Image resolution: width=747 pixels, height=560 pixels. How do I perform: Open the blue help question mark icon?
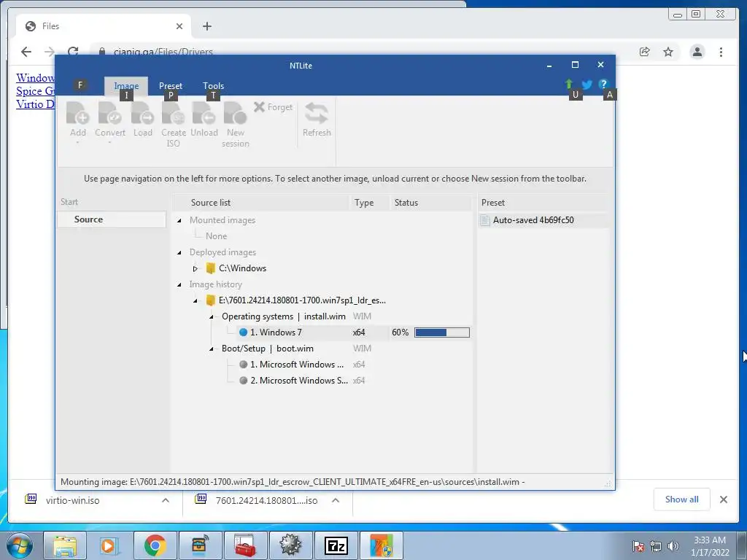603,85
